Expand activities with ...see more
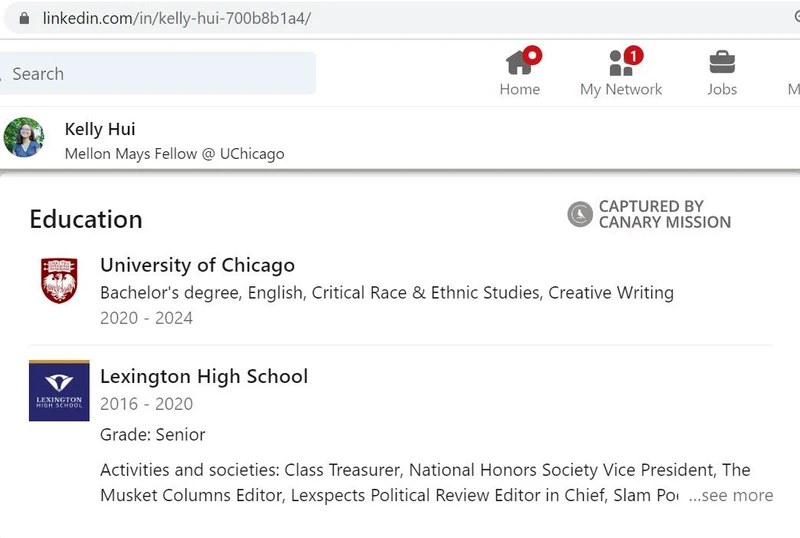 point(731,495)
